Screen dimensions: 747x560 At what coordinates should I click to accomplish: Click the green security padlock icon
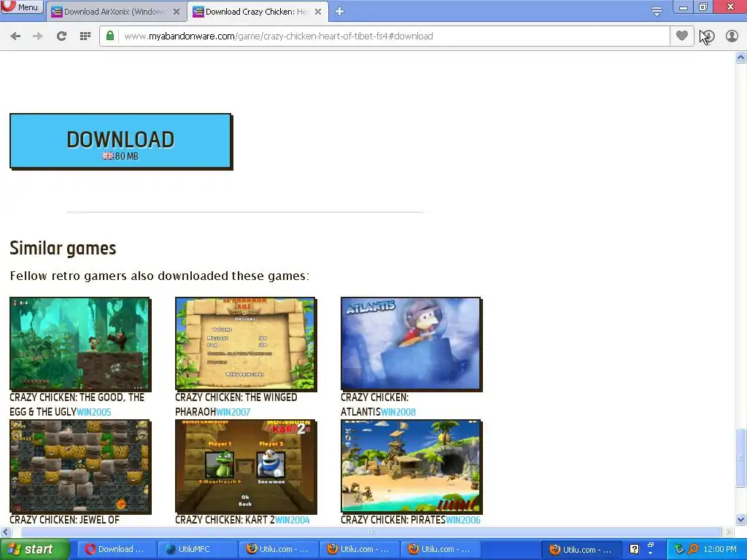[110, 36]
